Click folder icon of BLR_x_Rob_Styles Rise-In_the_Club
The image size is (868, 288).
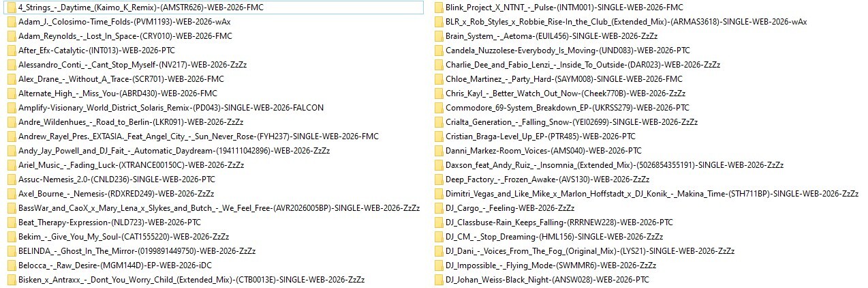[438, 22]
